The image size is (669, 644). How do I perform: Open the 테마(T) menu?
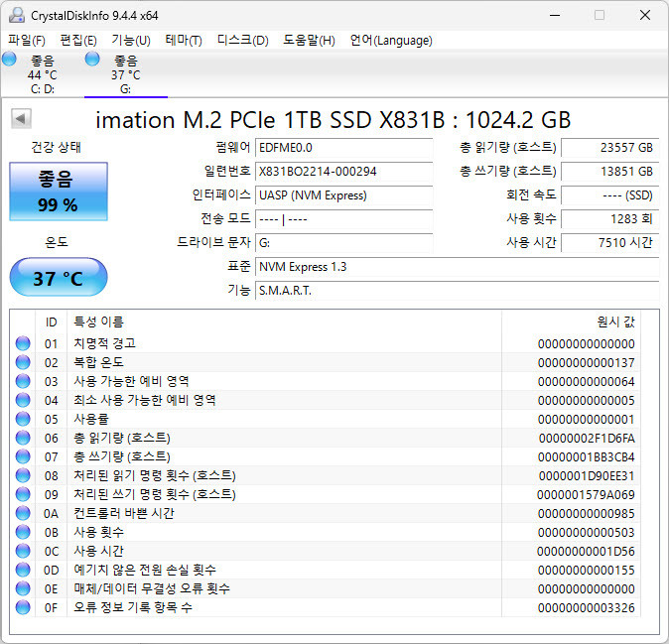tap(184, 41)
